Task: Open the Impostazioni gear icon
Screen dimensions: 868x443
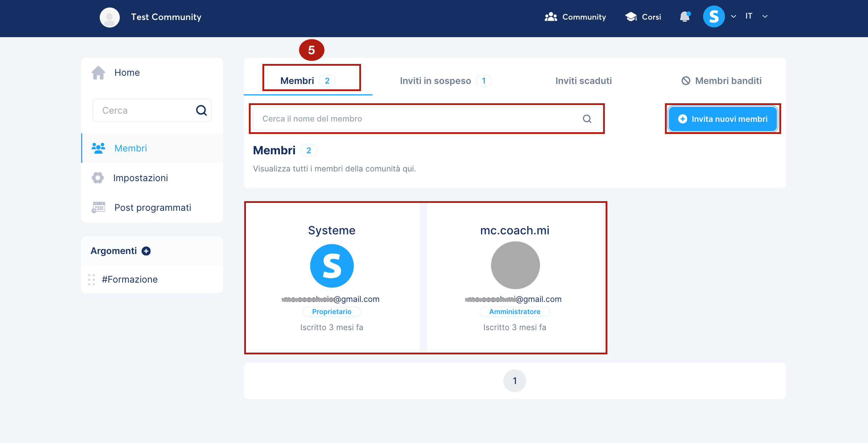Action: click(98, 178)
